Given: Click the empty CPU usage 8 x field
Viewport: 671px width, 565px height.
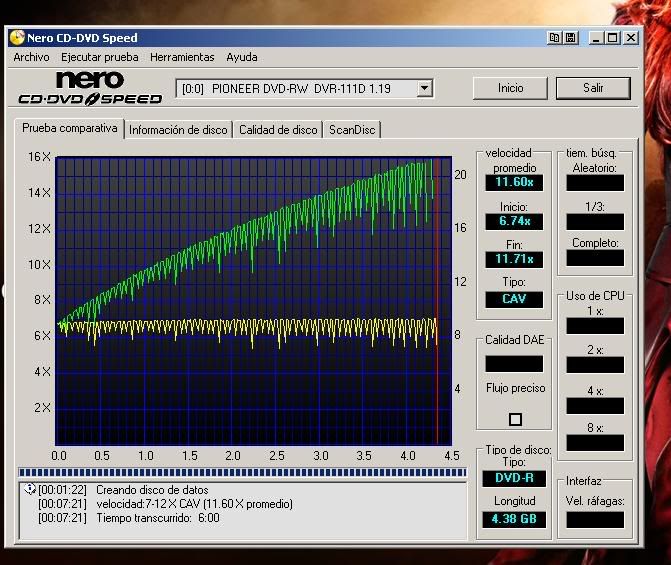Looking at the screenshot, I should coord(595,443).
